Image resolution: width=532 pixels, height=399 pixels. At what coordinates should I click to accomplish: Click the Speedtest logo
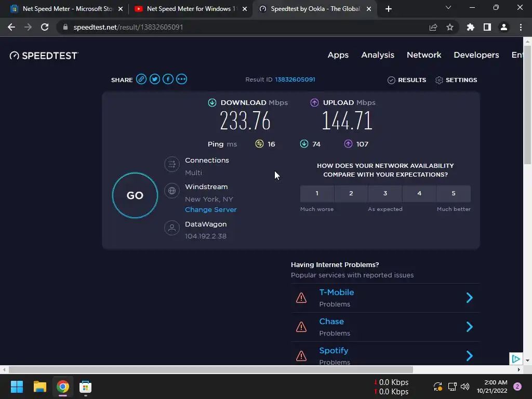click(44, 56)
